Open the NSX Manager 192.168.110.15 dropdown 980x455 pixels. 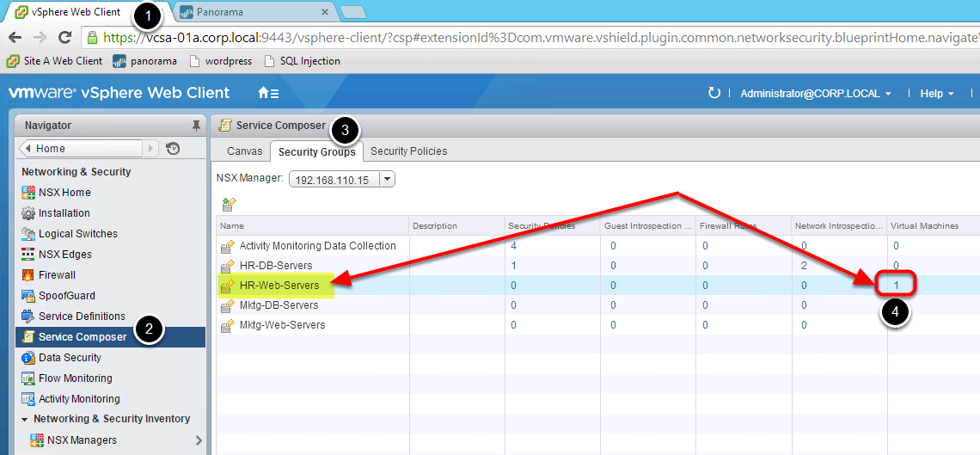(342, 180)
